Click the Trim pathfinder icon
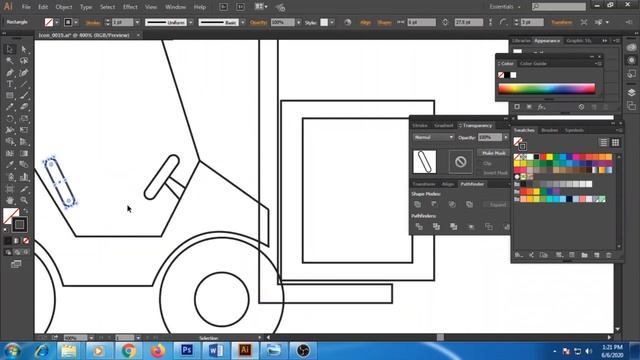Viewport: 640px width, 360px height. coord(436,227)
